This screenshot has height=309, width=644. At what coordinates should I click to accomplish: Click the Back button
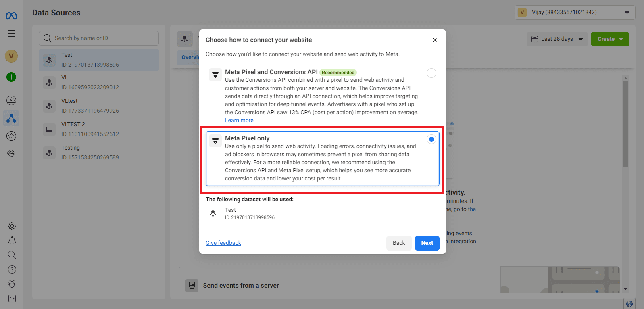pos(398,243)
